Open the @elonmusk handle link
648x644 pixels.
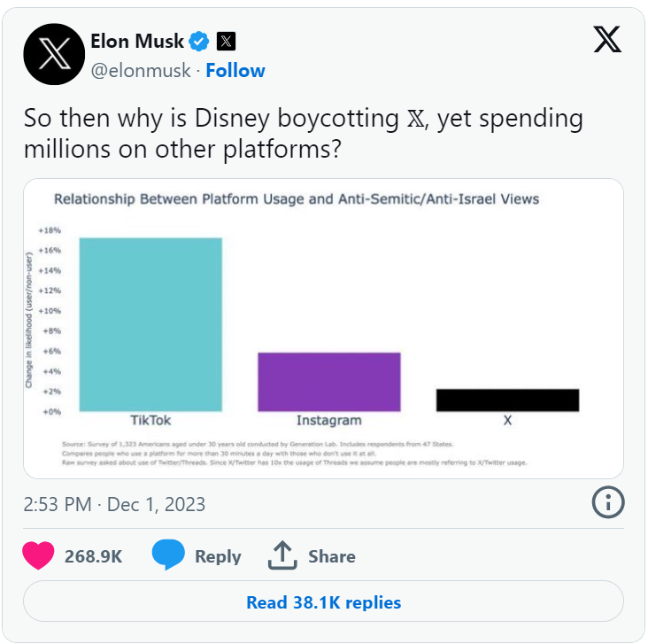(x=141, y=70)
